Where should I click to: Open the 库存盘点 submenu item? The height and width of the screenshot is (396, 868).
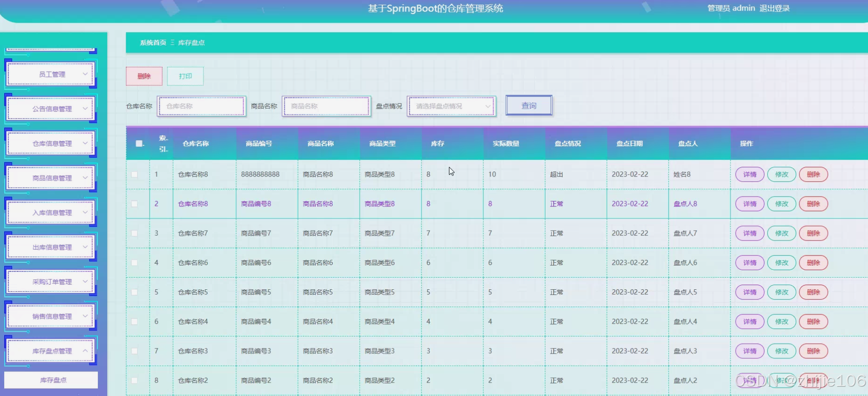point(51,380)
